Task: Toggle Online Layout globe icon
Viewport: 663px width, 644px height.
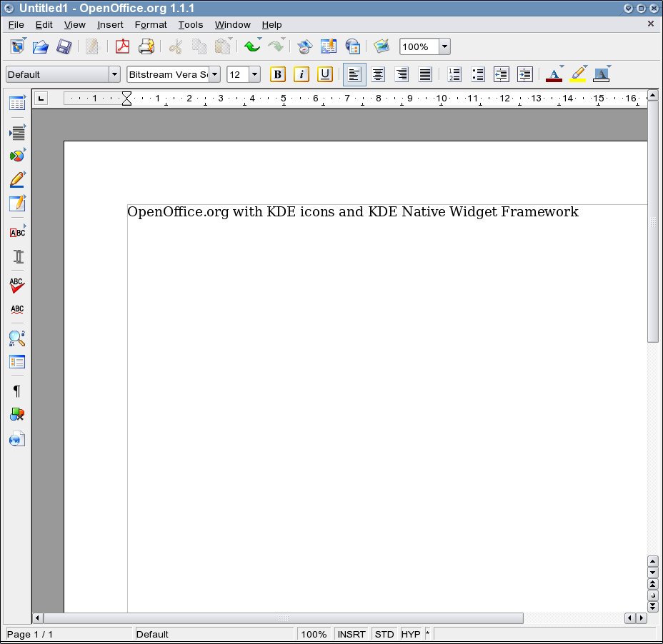Action: (17, 438)
